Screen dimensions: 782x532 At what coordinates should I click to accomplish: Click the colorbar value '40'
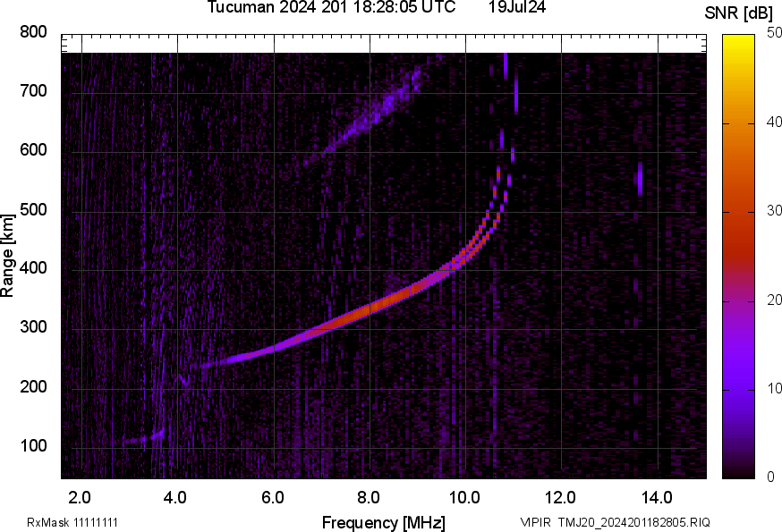click(x=774, y=122)
